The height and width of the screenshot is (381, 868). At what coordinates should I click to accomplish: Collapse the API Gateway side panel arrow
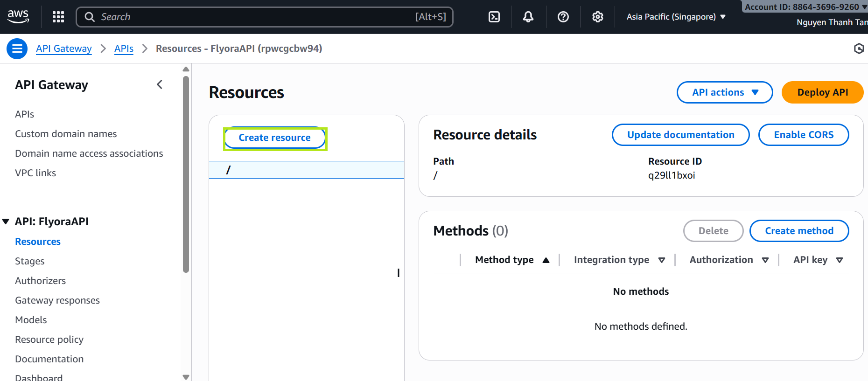(x=160, y=84)
